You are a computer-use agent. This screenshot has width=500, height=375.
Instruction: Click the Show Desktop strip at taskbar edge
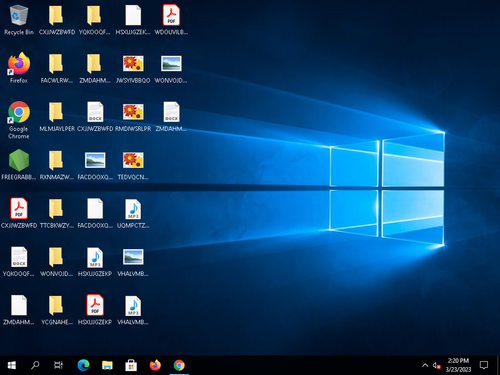[498, 365]
